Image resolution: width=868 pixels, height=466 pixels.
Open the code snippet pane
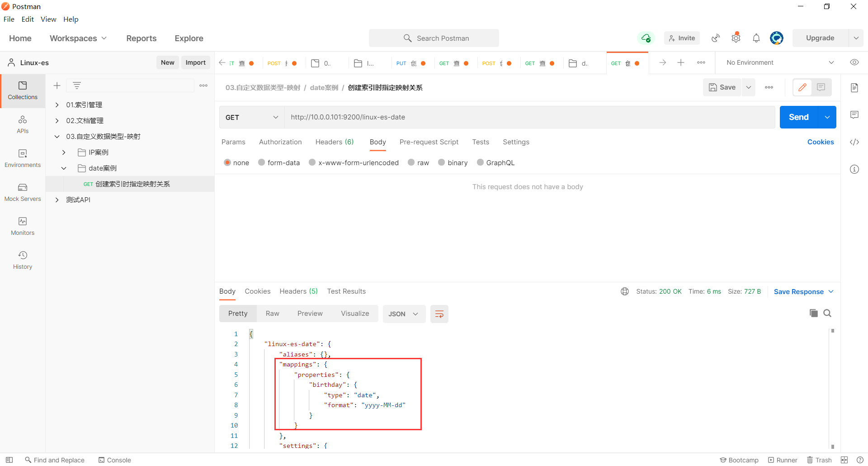click(x=854, y=142)
